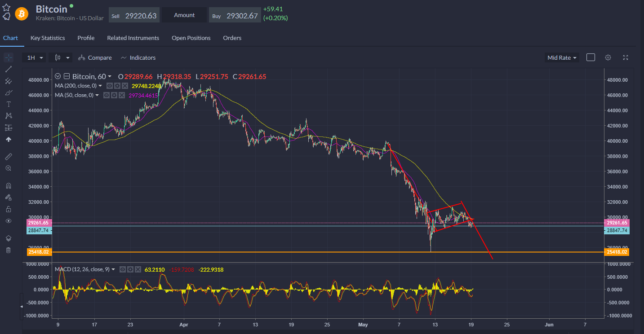The image size is (644, 334).
Task: Add Bitcoin to favorites with star icon
Action: click(6, 8)
